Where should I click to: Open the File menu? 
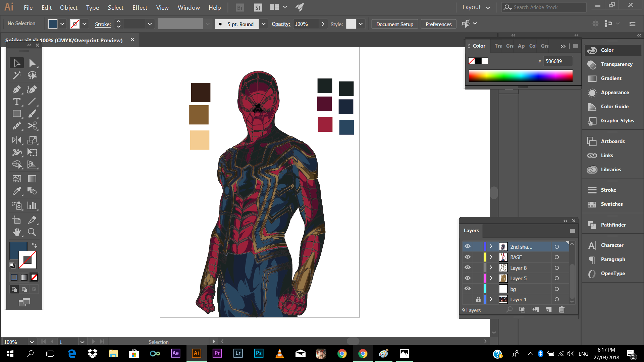click(28, 7)
